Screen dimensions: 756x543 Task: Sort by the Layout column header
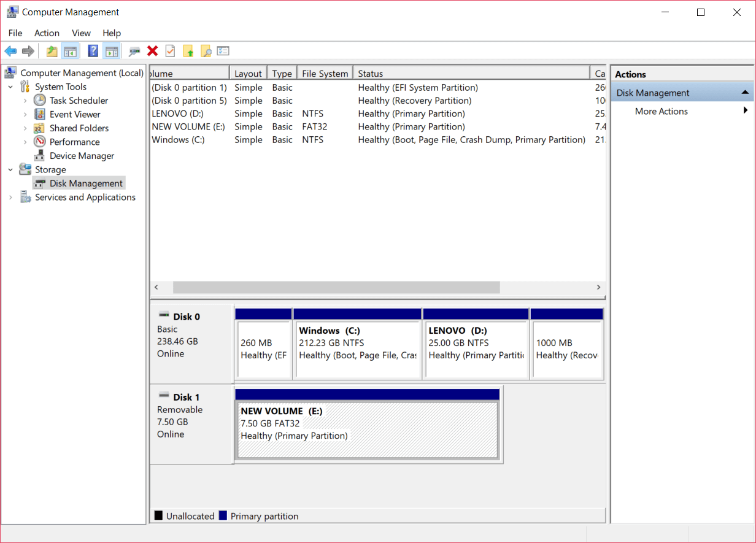point(249,73)
